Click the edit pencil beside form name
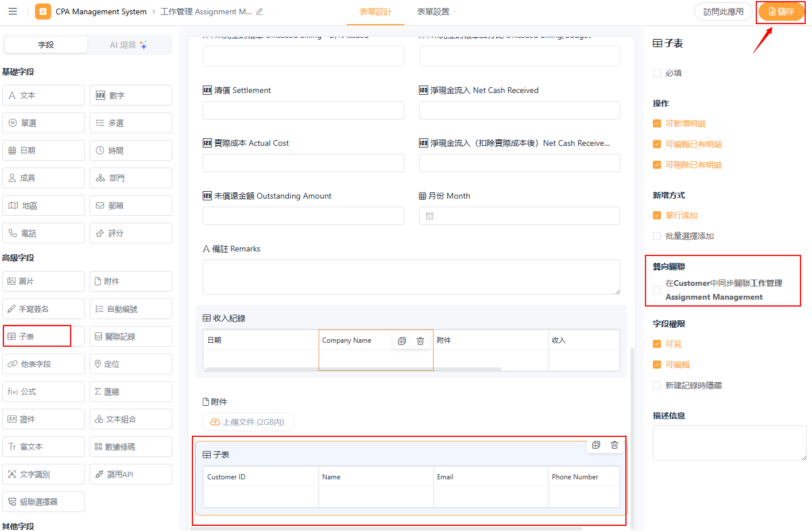The image size is (812, 531). pyautogui.click(x=260, y=11)
